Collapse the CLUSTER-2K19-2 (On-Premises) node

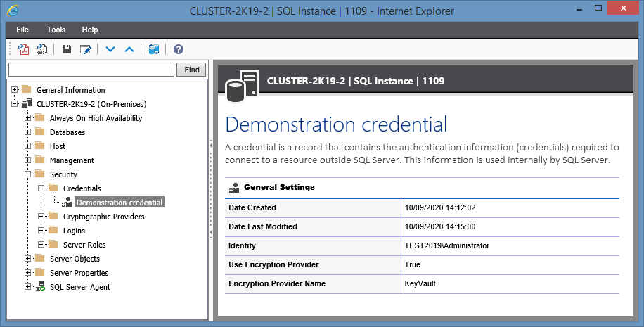coord(14,103)
